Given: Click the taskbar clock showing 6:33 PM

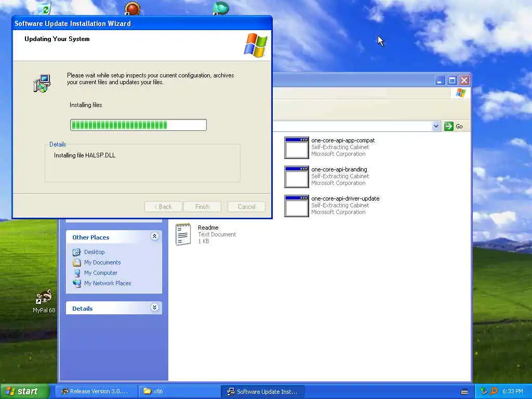Looking at the screenshot, I should 513,392.
